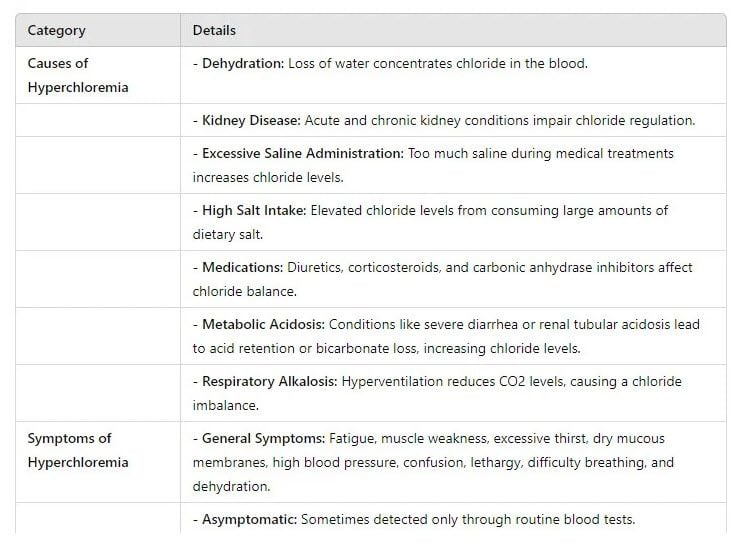Viewport: 736px width, 547px height.
Task: Click the High Salt Intake label
Action: pos(254,210)
